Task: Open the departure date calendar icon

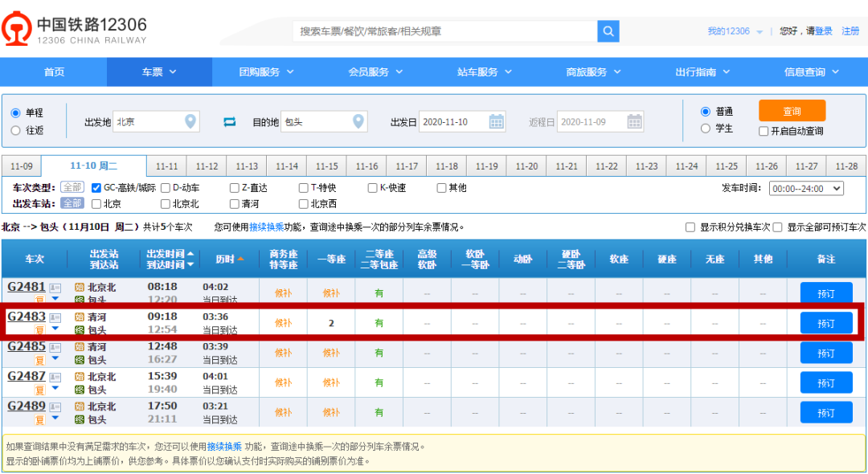Action: click(497, 122)
